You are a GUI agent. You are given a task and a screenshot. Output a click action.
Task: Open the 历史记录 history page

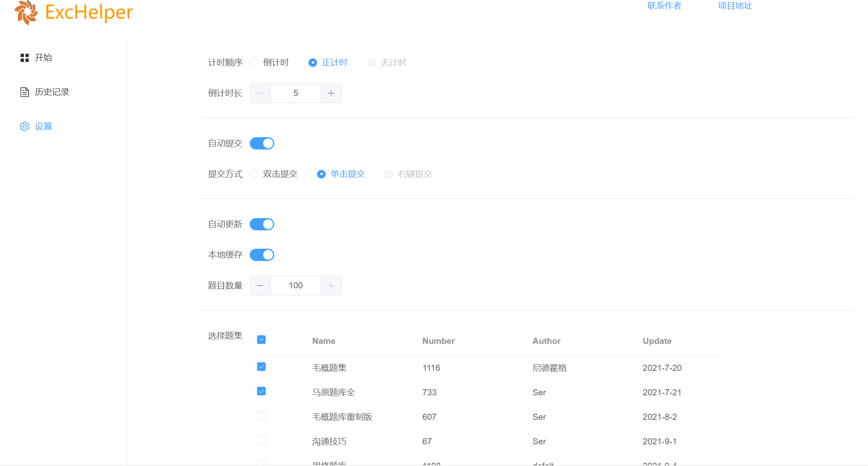(x=51, y=92)
